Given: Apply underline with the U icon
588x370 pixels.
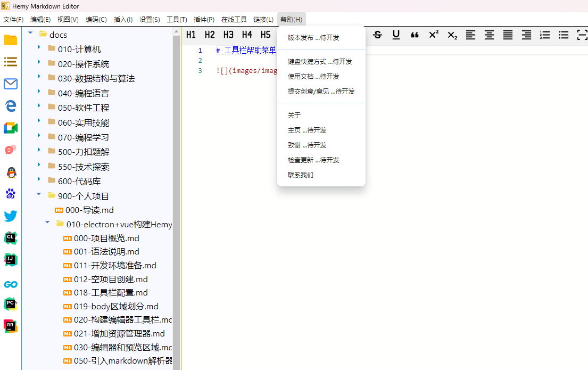Looking at the screenshot, I should tap(396, 35).
